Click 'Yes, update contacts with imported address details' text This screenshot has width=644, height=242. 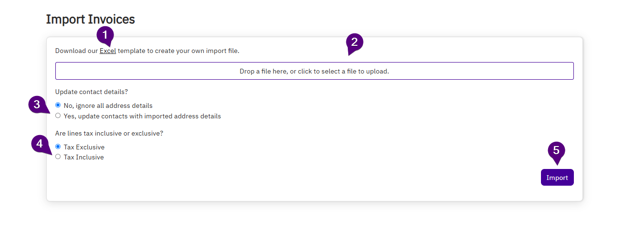(x=142, y=116)
